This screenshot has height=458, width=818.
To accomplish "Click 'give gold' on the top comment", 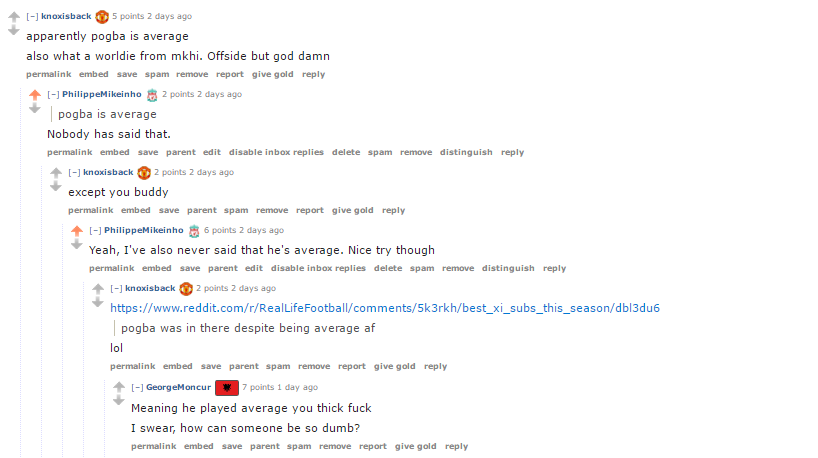I will tap(272, 75).
